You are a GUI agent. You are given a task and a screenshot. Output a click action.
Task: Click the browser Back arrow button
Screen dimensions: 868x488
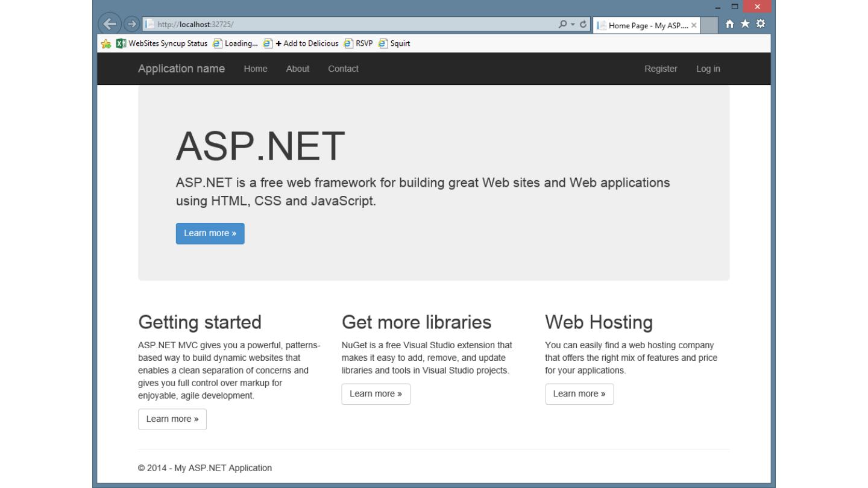tap(109, 24)
